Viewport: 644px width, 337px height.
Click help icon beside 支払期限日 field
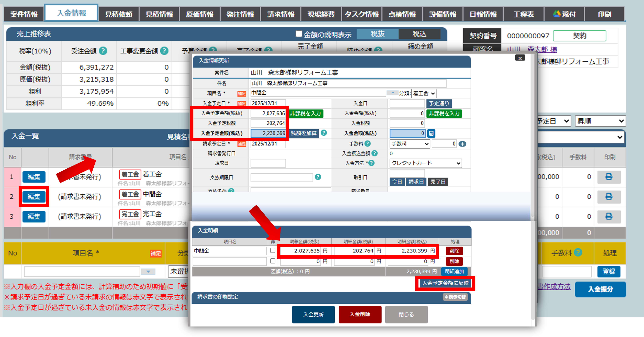tap(318, 177)
